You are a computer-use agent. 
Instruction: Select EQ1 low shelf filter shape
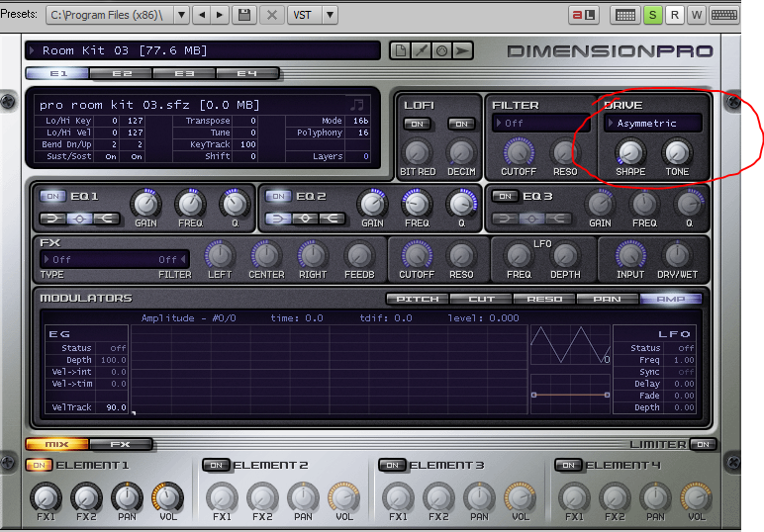tap(52, 219)
